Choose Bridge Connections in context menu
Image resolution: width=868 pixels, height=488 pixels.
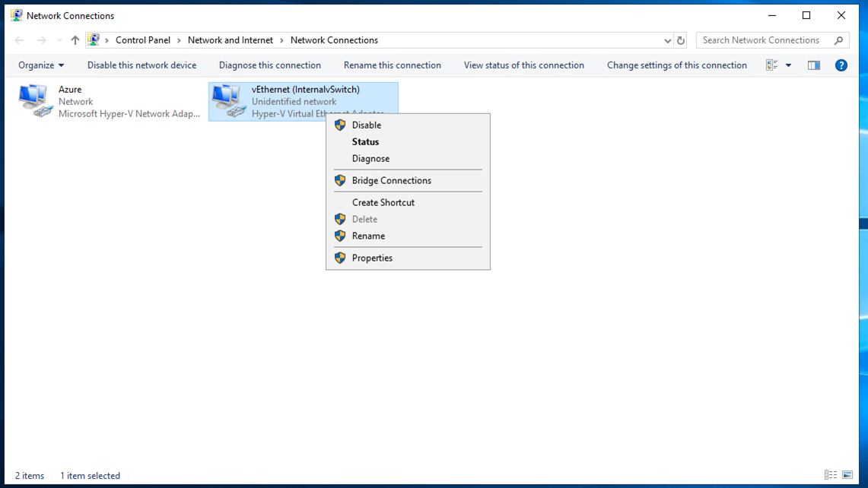tap(391, 180)
